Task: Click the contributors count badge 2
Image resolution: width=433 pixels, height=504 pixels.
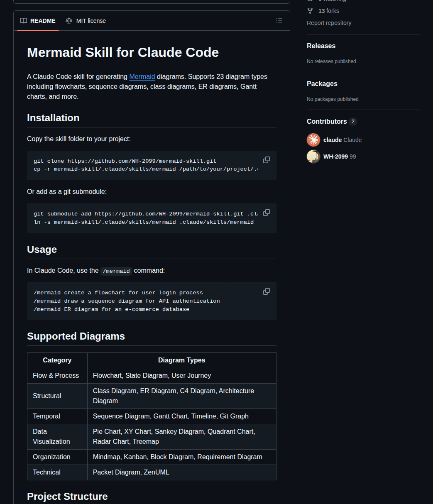Action: point(353,122)
